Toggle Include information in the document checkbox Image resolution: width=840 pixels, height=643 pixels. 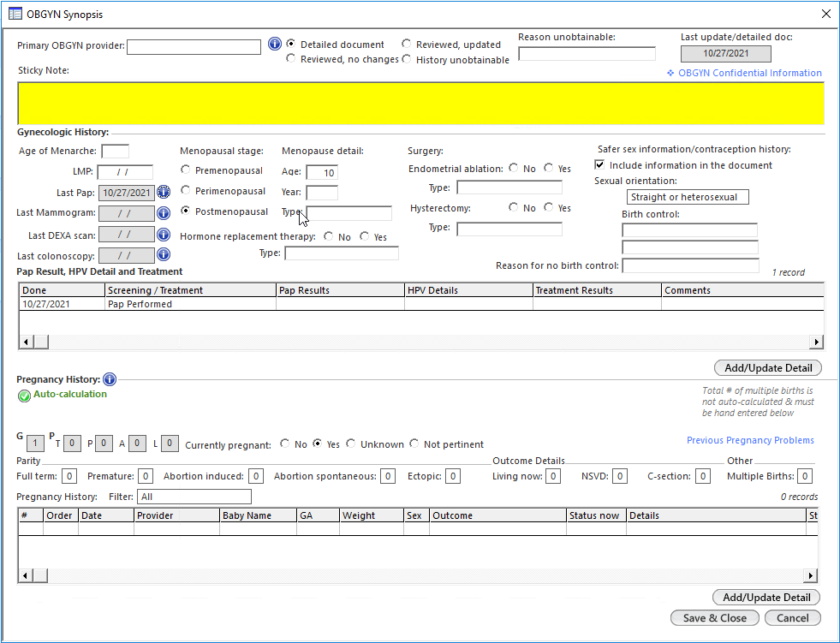600,164
